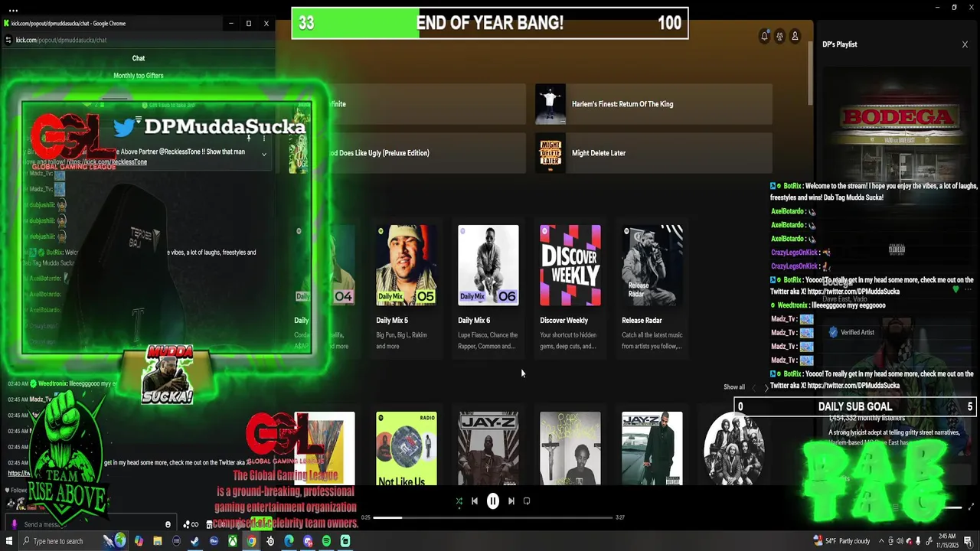Click the Monthly top Gifters heading

click(x=139, y=76)
